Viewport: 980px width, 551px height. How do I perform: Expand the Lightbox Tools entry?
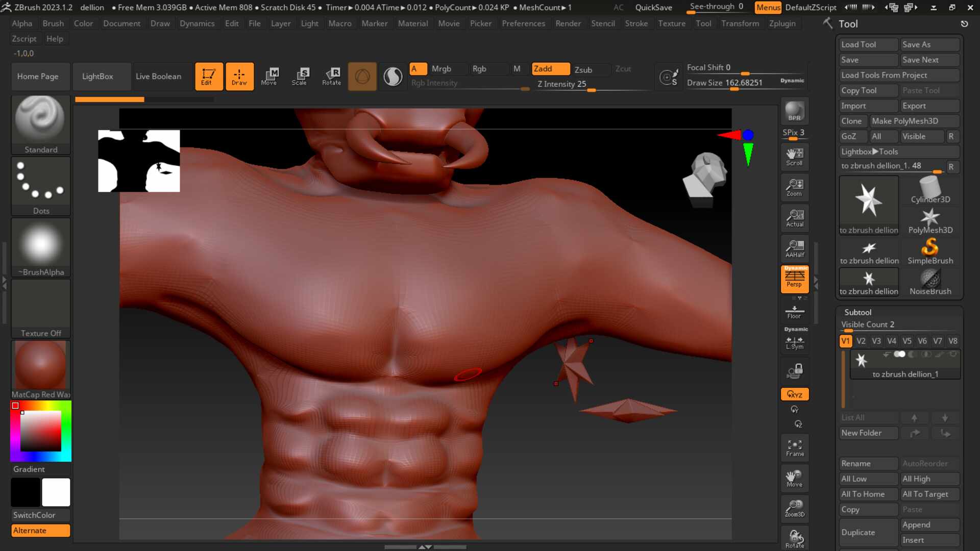pos(869,152)
